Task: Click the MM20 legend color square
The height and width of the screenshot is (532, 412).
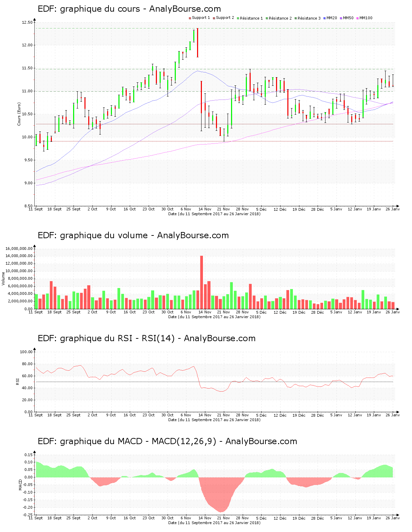Action: [x=324, y=18]
